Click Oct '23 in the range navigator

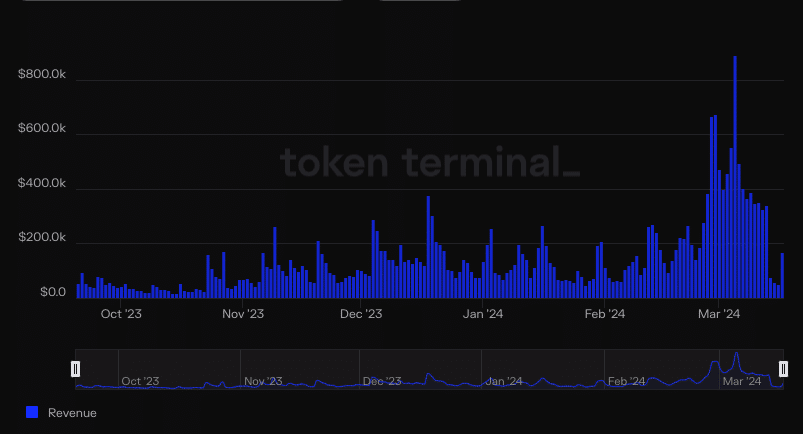tap(140, 381)
